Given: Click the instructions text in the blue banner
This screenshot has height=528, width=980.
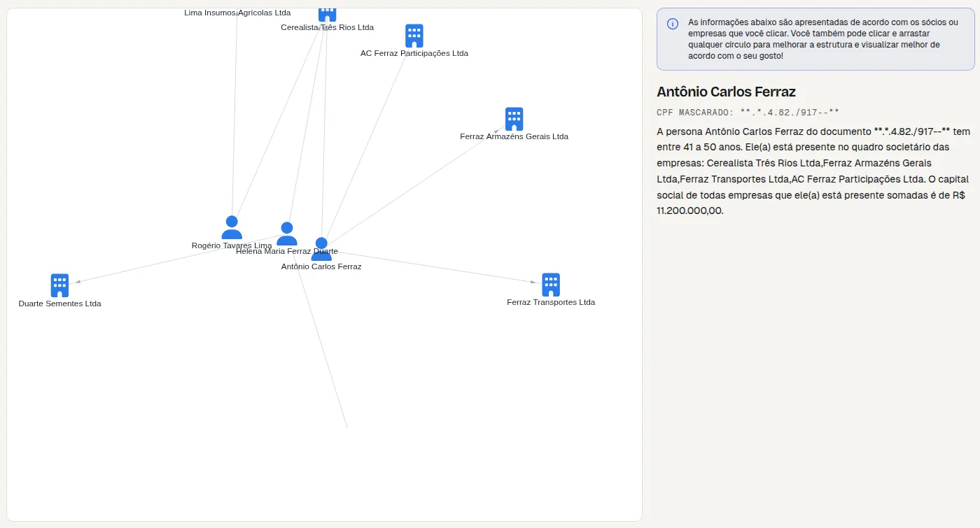Looking at the screenshot, I should 823,39.
